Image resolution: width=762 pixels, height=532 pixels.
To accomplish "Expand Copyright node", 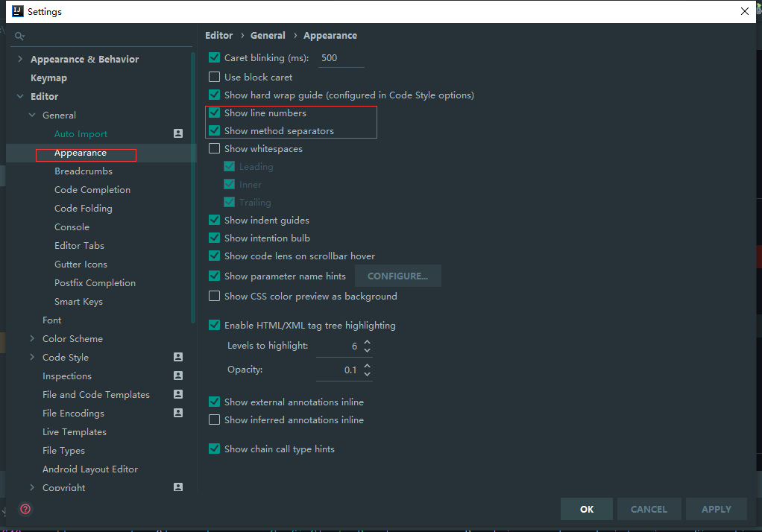I will click(32, 487).
